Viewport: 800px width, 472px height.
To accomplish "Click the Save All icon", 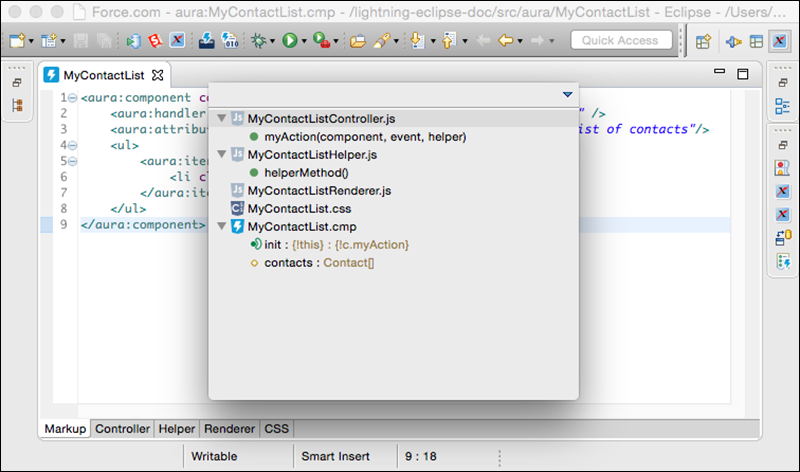I will click(x=104, y=40).
